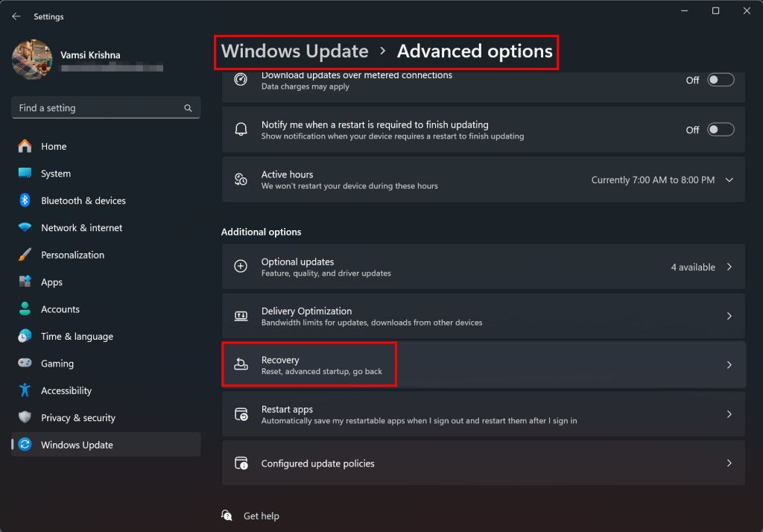Screen dimensions: 763x532
Task: Click the Get help link
Action: (x=262, y=516)
